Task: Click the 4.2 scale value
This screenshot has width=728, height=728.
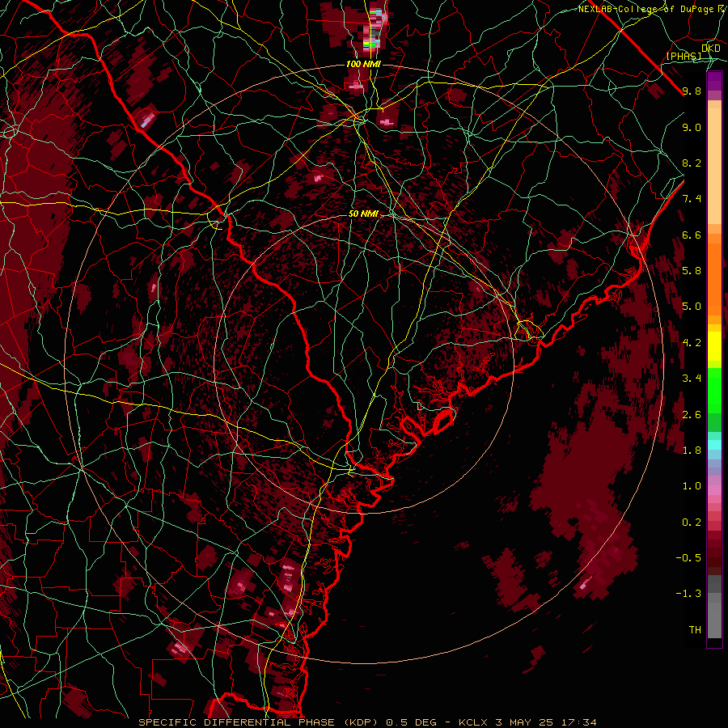Action: point(692,343)
